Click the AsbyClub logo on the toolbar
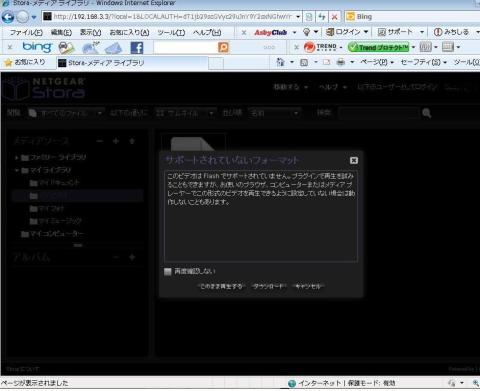Screen dimensions: 480x391 point(270,32)
